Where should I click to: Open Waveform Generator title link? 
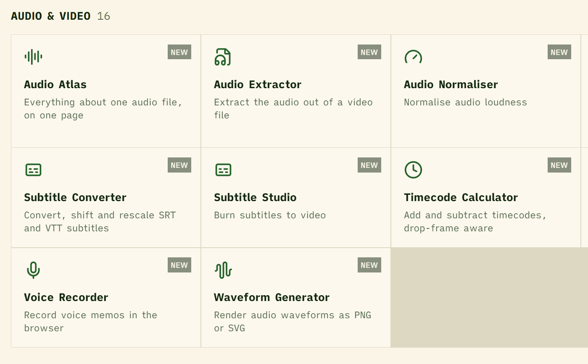(x=272, y=297)
